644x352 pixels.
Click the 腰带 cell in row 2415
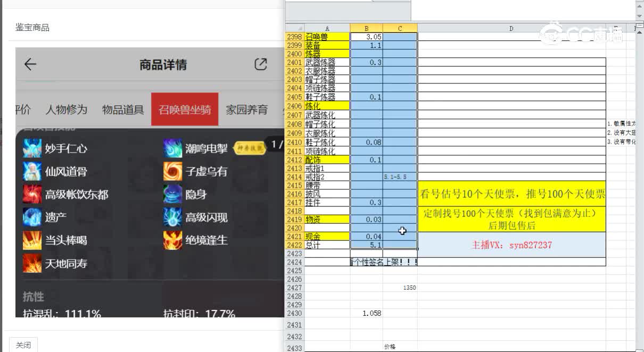pyautogui.click(x=327, y=185)
